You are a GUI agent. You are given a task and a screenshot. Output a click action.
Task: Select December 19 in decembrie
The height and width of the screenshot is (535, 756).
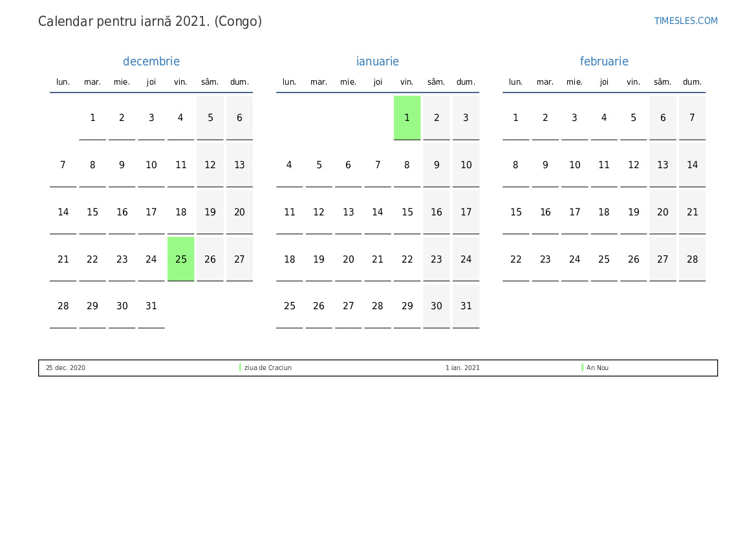pyautogui.click(x=210, y=212)
